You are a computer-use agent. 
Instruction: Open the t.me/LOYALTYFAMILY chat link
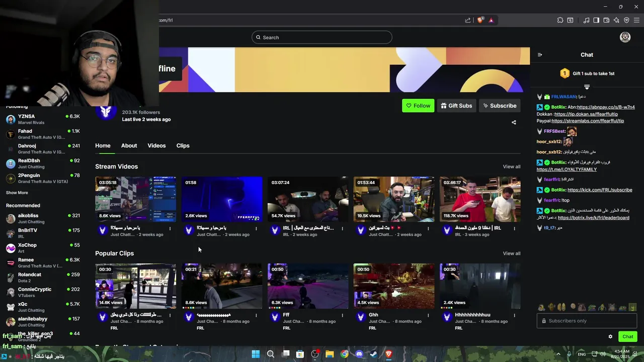pos(567,169)
